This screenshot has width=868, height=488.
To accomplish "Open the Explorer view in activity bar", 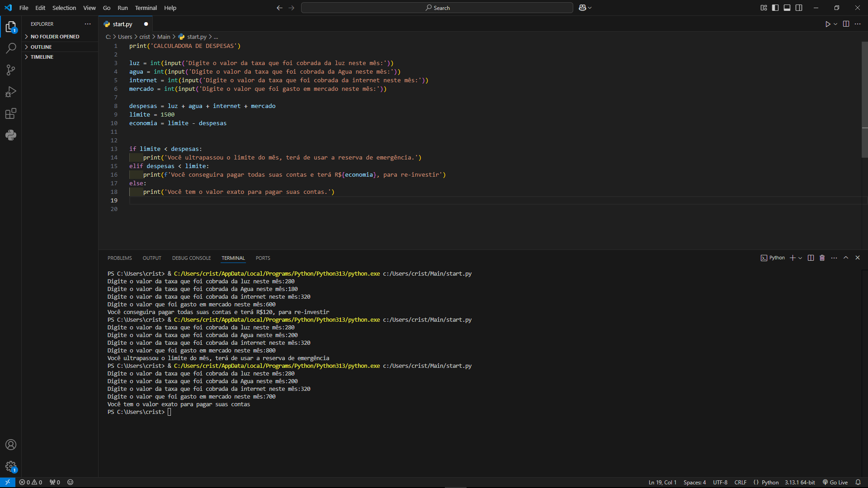I will point(11,27).
